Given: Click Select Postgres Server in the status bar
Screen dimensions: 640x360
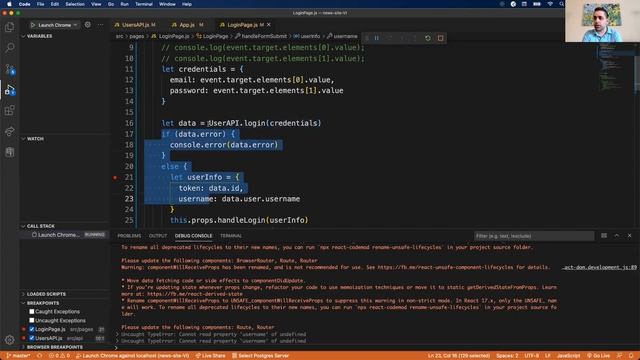Looking at the screenshot, I should pyautogui.click(x=260, y=356).
